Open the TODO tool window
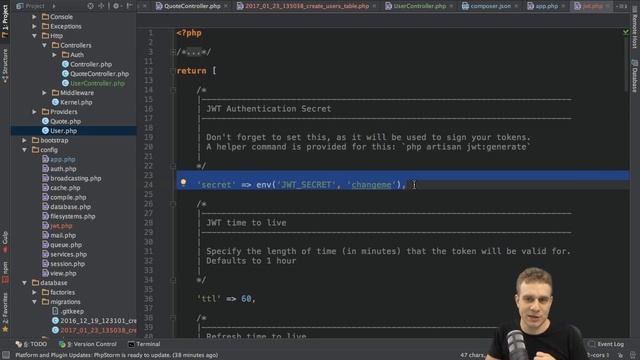The height and width of the screenshot is (360, 640). pos(31,344)
